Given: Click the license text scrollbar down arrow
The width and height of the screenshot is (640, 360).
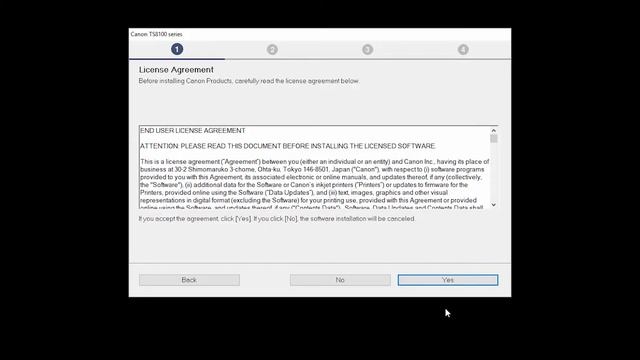Looking at the screenshot, I should [493, 205].
